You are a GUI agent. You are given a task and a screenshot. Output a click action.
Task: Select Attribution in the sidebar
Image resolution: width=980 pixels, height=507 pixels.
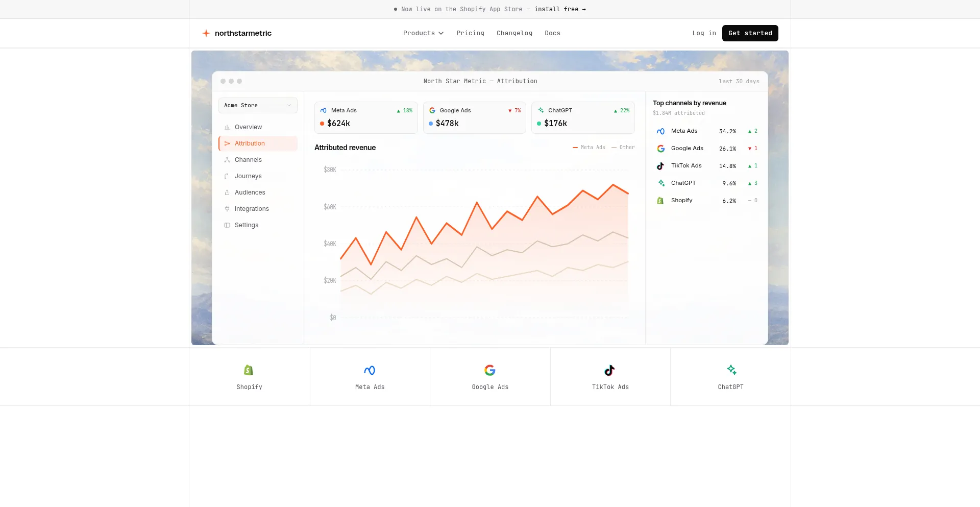pos(258,143)
